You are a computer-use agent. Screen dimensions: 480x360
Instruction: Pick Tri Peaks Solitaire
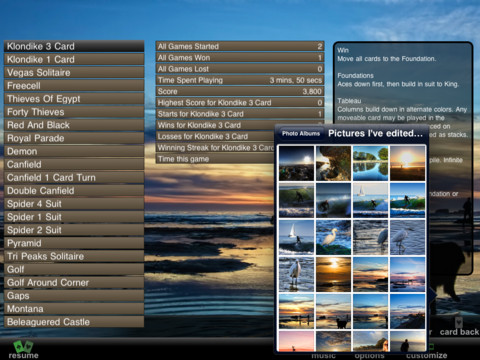pos(74,256)
